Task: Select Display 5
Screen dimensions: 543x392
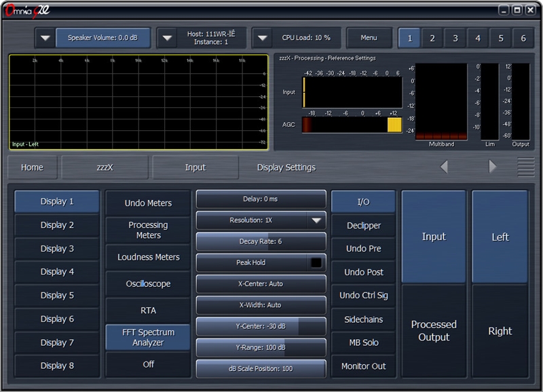Action: tap(57, 296)
